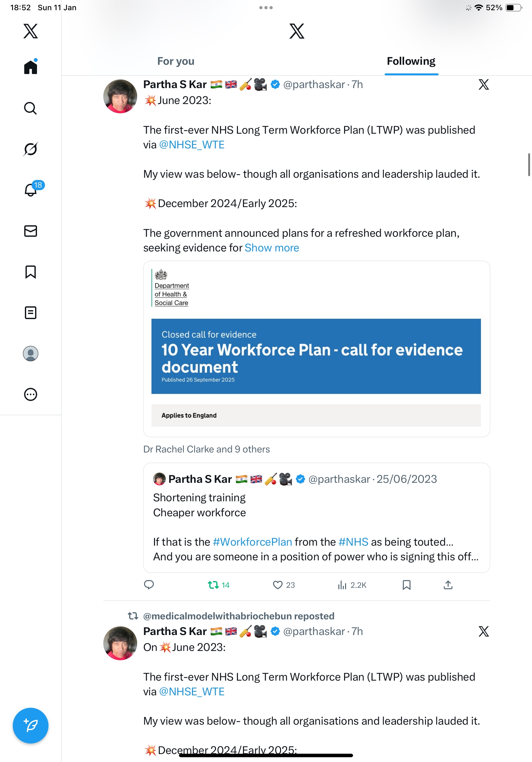Expand tweet text with Show more

click(272, 248)
